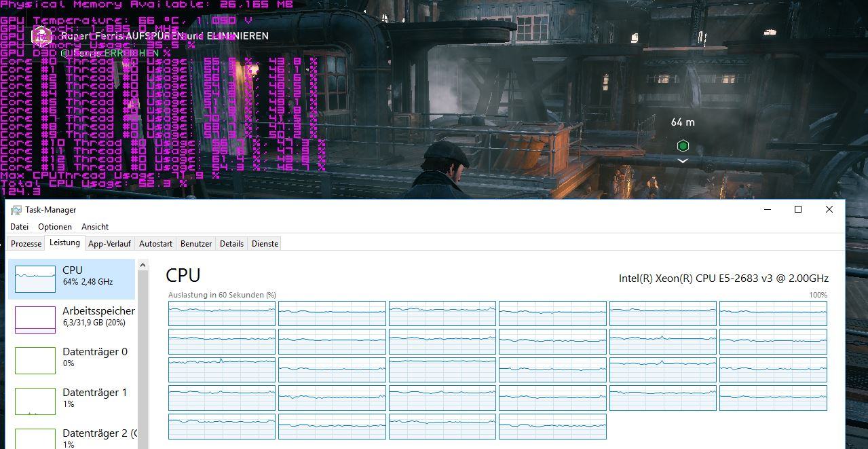Select the CPU entry in the sidebar

[x=72, y=279]
